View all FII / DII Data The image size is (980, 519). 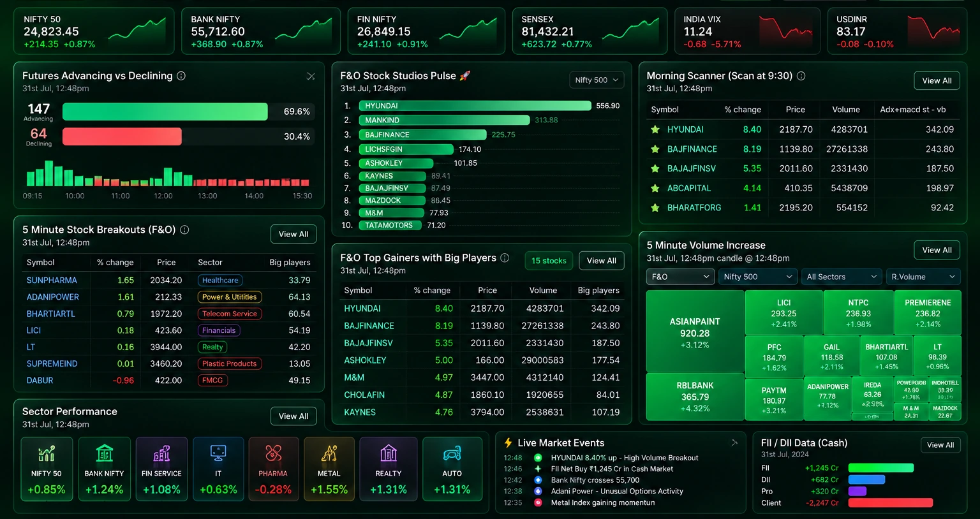coord(940,445)
